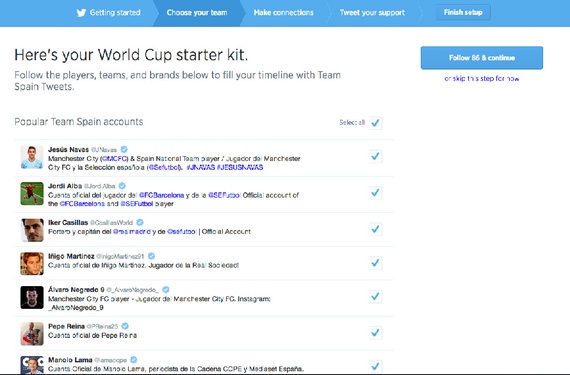Click Pepe Reina profile picture

(x=32, y=334)
